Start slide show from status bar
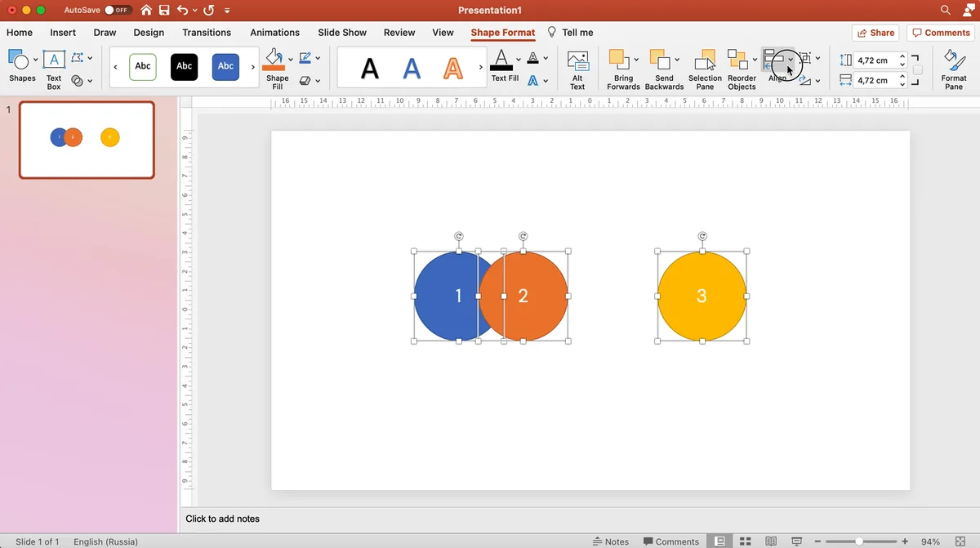This screenshot has width=980, height=548. pyautogui.click(x=796, y=541)
